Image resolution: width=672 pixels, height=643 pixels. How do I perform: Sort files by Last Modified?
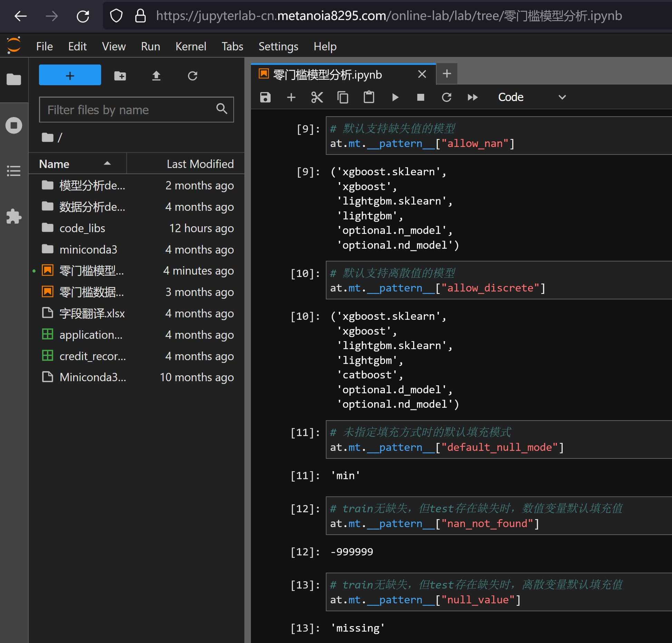click(x=200, y=164)
